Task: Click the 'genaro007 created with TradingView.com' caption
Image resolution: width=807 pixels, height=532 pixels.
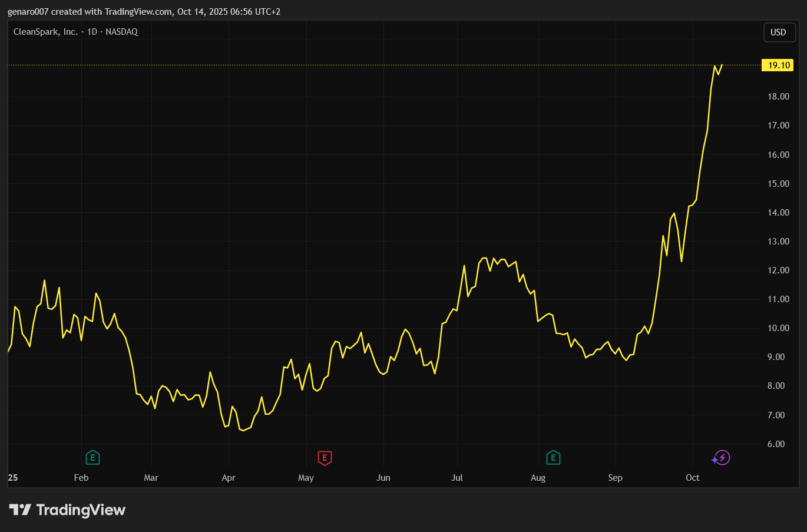Action: coord(90,11)
